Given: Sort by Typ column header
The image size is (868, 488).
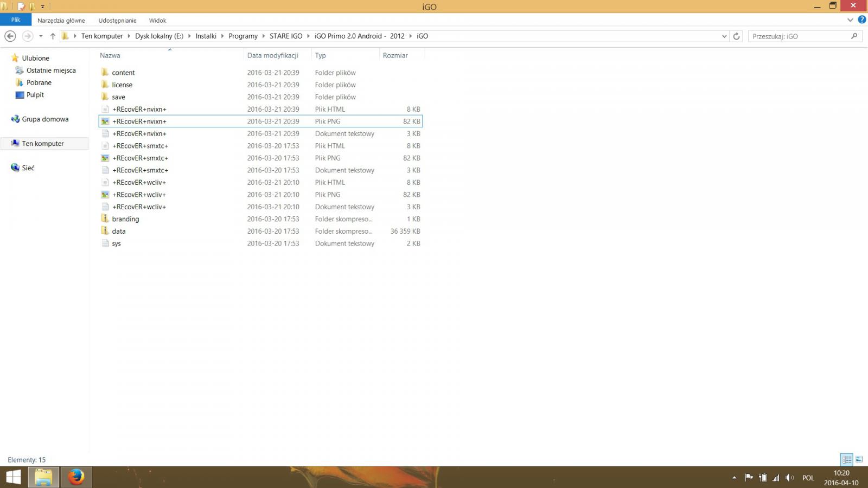Looking at the screenshot, I should click(321, 55).
